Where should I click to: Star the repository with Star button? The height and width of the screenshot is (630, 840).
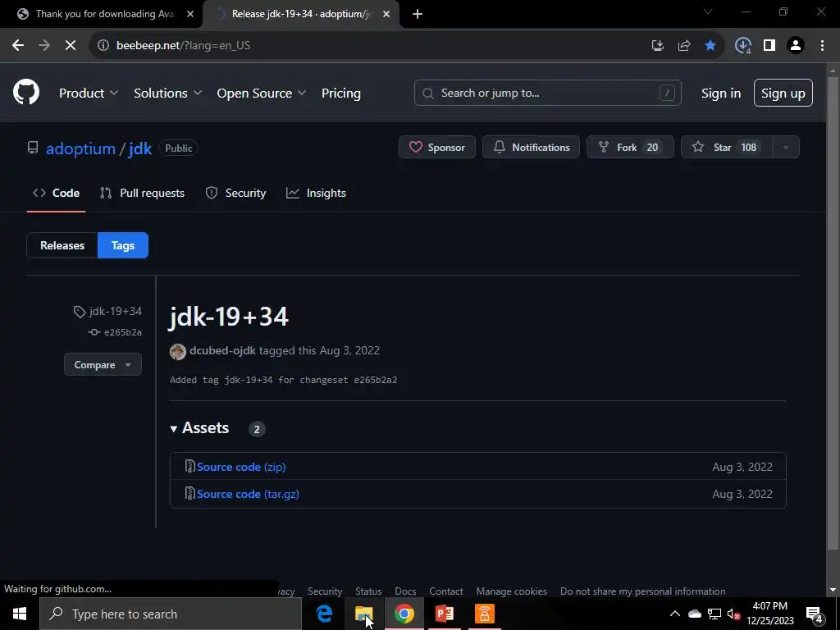tap(727, 148)
